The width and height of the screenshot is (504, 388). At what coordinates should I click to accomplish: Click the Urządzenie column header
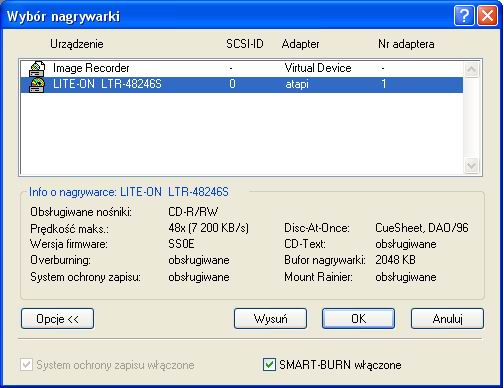[x=77, y=44]
